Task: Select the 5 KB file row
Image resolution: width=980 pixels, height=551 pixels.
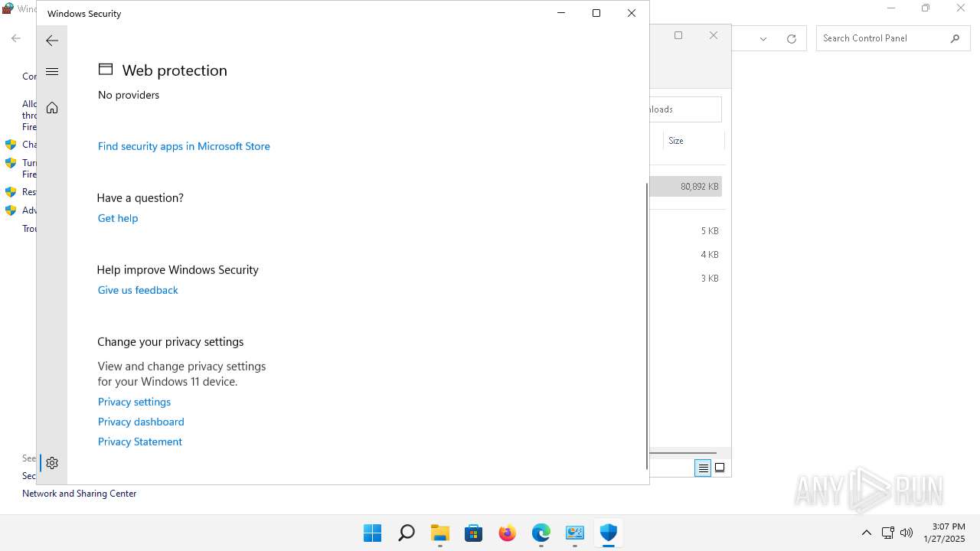Action: coord(686,231)
